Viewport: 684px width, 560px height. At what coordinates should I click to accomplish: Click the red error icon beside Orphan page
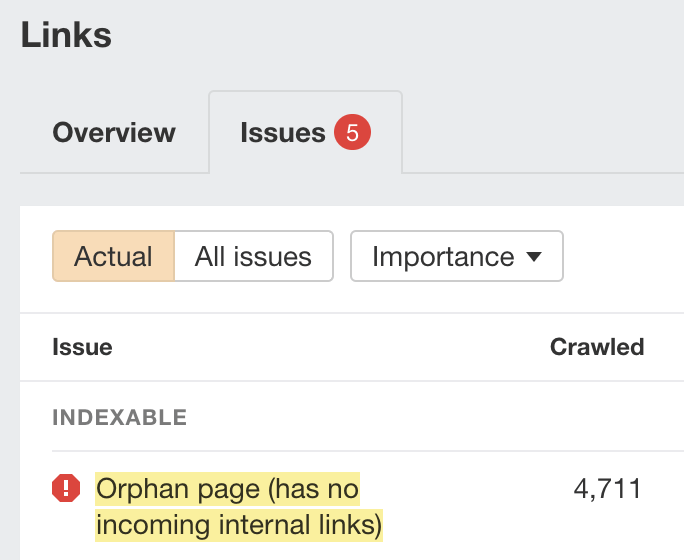(66, 489)
